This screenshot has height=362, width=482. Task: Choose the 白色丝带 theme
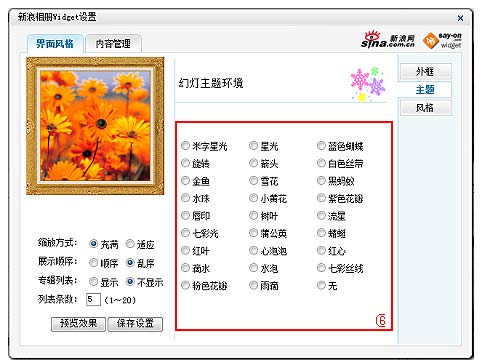coord(321,163)
